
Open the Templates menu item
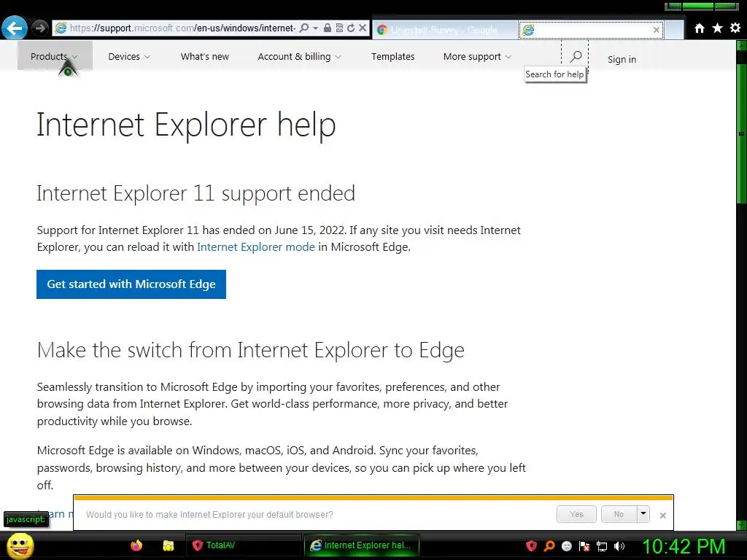392,56
